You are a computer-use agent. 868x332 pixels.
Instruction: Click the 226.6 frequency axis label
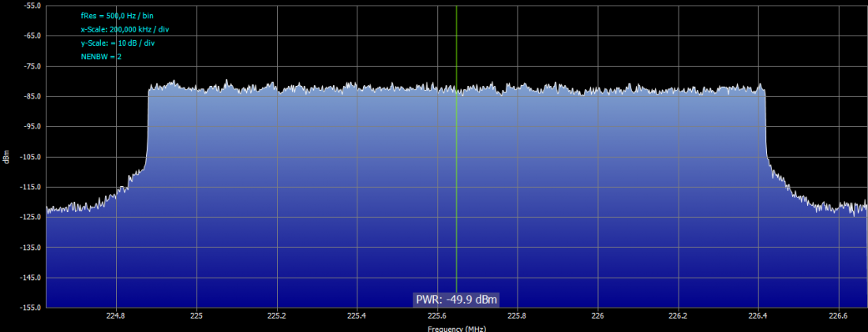(838, 316)
